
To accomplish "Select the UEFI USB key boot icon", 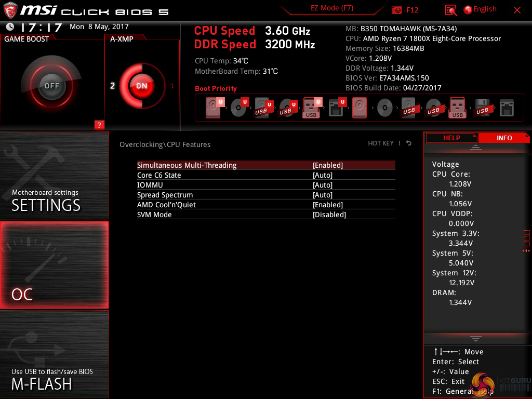I will click(312, 108).
